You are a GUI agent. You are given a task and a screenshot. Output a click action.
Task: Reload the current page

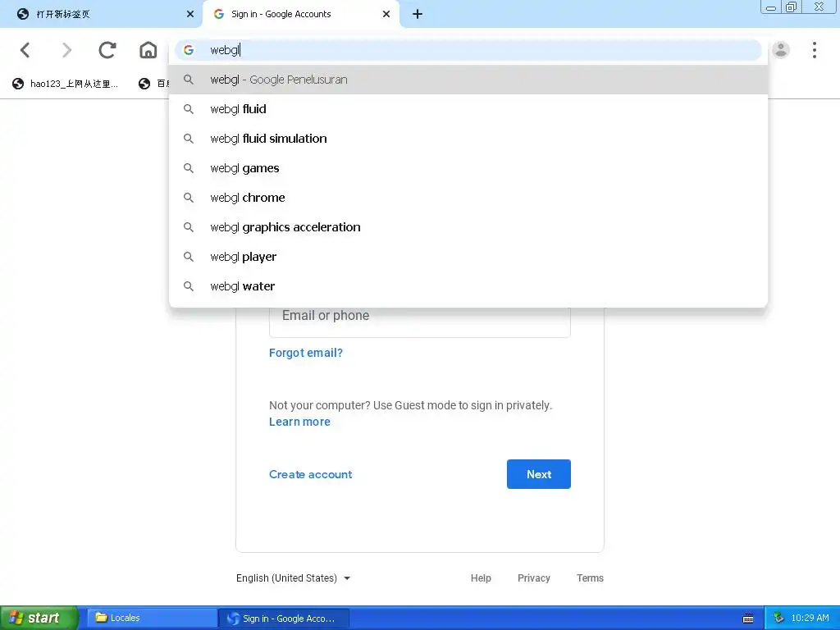pyautogui.click(x=107, y=50)
